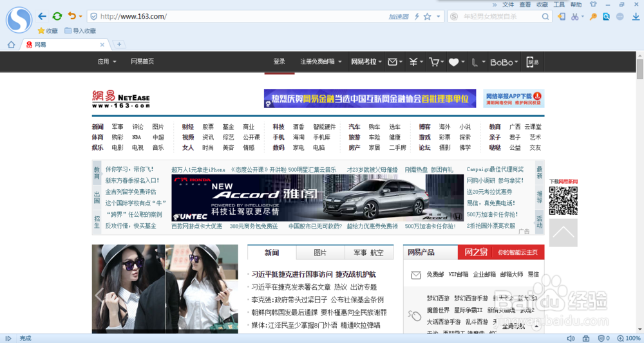Click the 收藏 favorites star button
Viewport: 644px width, 343px height.
(x=48, y=31)
